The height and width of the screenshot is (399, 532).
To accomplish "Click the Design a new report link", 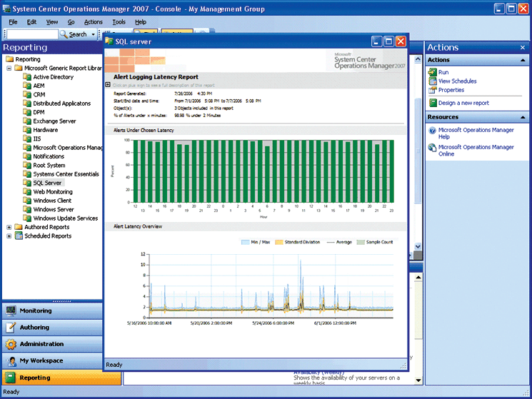I will (x=463, y=103).
